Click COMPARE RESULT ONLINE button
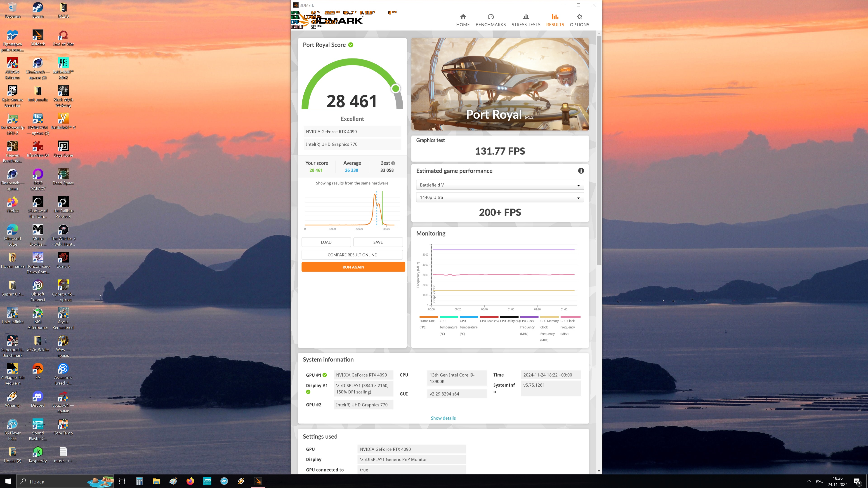The width and height of the screenshot is (868, 488). pos(352,255)
